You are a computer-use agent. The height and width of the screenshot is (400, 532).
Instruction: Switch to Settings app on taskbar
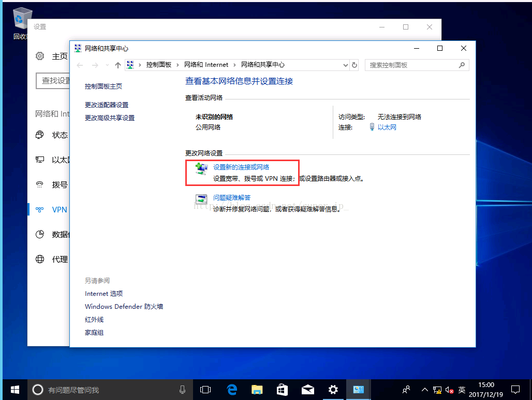pos(333,390)
